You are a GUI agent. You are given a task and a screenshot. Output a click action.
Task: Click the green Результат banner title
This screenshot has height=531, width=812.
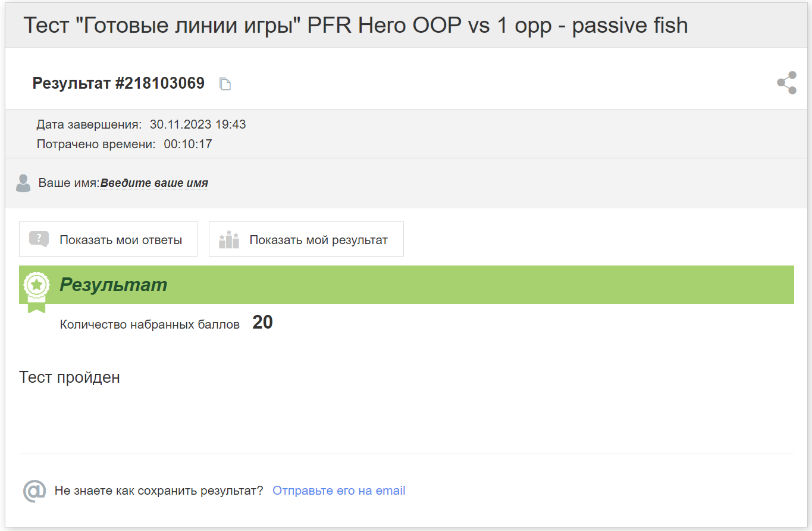click(x=114, y=285)
